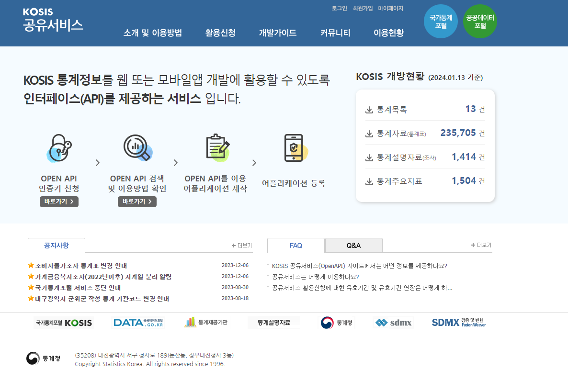Click 바로가기 under OPEN API 인증키 신청
This screenshot has height=392, width=568.
click(59, 202)
